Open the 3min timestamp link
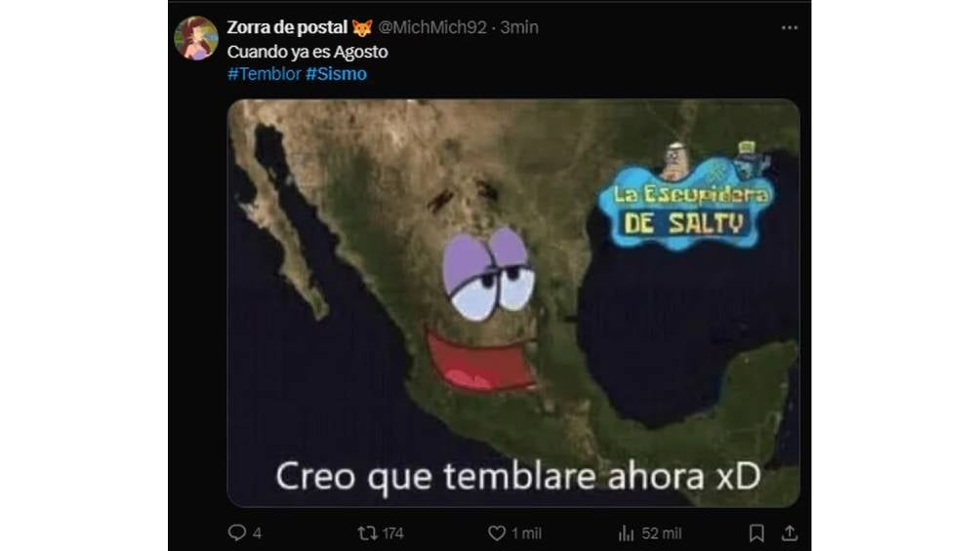This screenshot has height=551, width=980. click(519, 27)
